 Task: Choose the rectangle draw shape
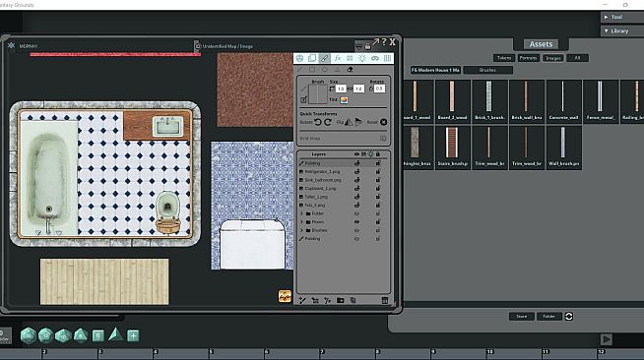click(x=312, y=70)
